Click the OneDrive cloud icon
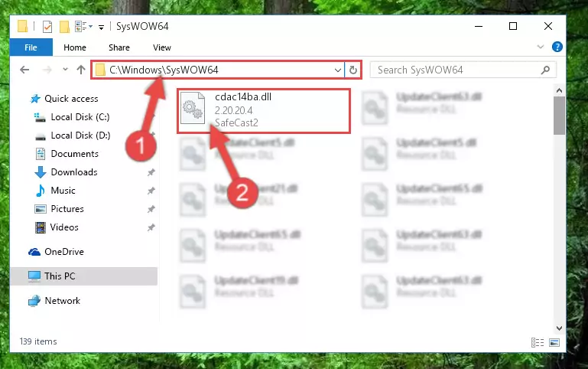Image resolution: width=588 pixels, height=369 pixels. (x=34, y=252)
